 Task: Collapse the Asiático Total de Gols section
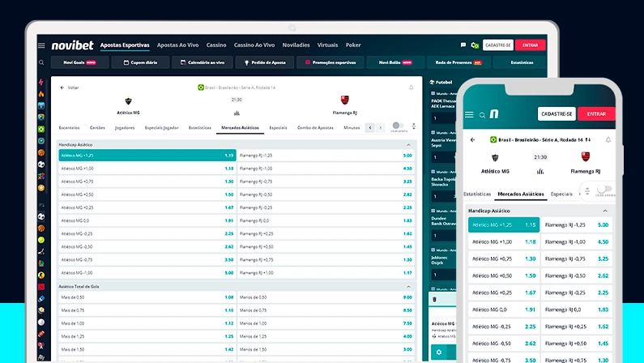tap(409, 286)
